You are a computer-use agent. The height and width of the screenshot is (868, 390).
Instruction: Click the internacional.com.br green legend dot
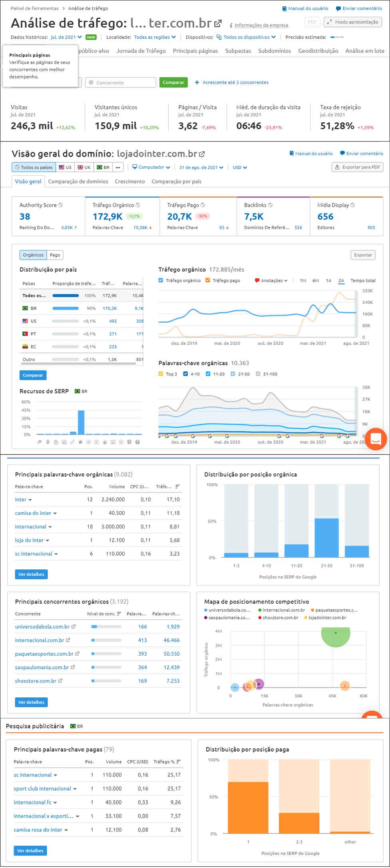tap(260, 610)
